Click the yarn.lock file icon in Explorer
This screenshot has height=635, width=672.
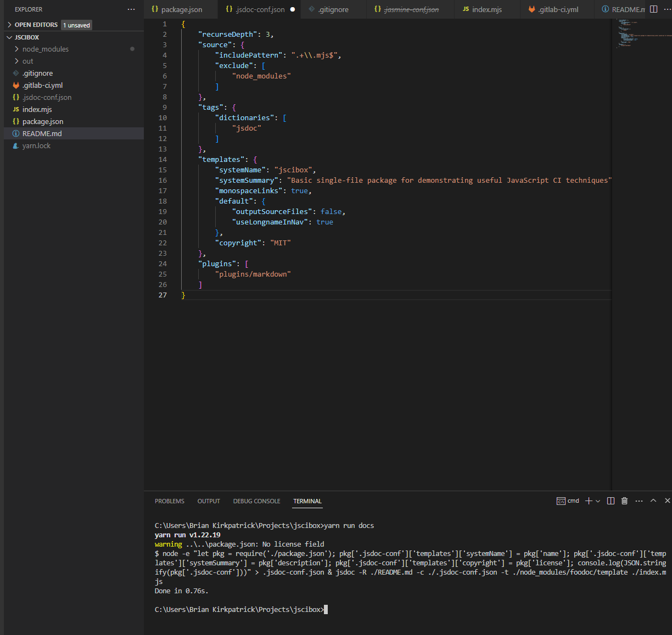15,145
